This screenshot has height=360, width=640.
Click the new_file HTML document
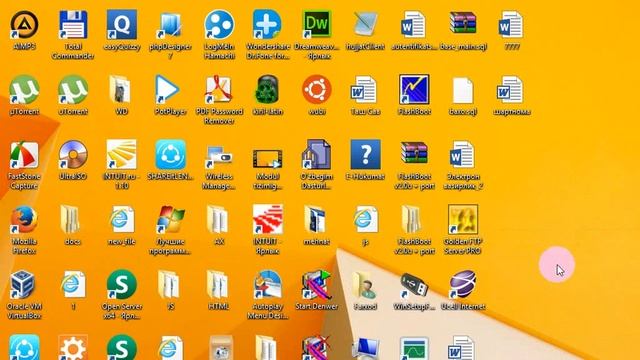(x=122, y=220)
